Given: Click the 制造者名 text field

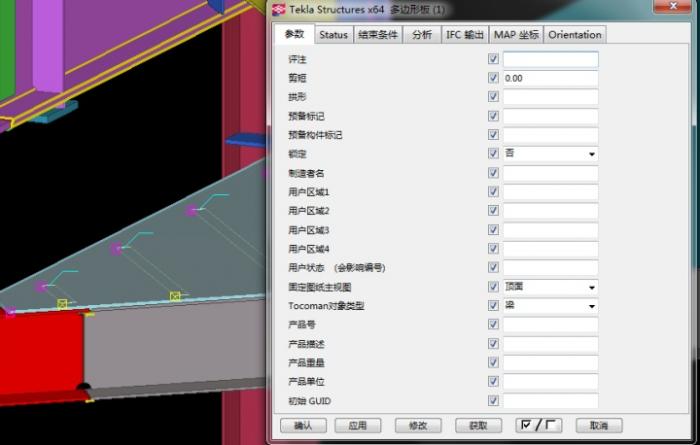Looking at the screenshot, I should click(x=549, y=173).
